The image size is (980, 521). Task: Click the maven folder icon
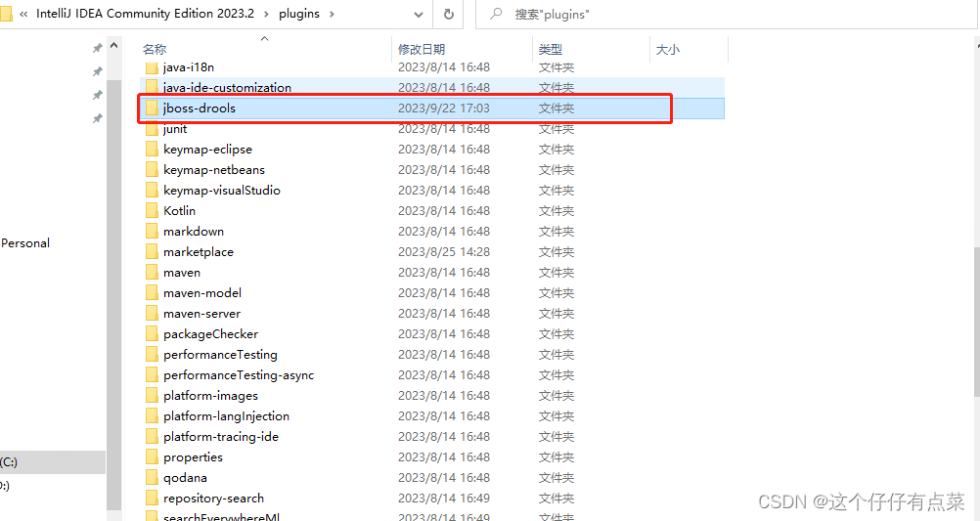(152, 273)
